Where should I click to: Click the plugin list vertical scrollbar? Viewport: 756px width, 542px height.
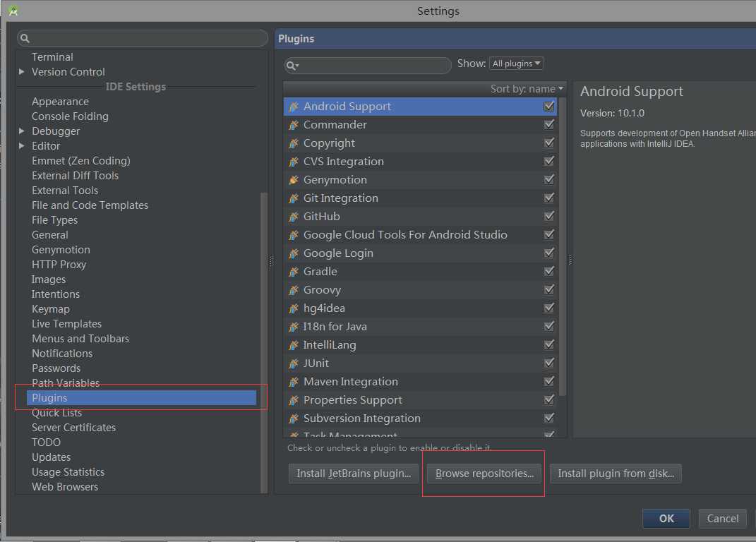562,246
